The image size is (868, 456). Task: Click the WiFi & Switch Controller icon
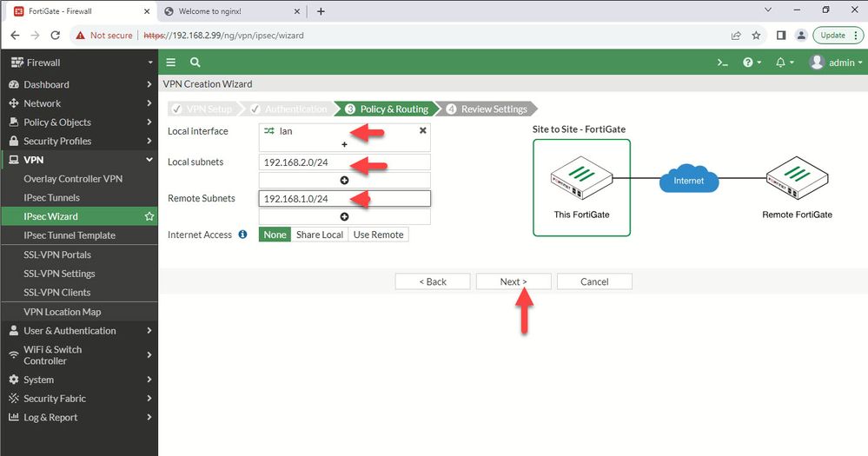click(14, 355)
